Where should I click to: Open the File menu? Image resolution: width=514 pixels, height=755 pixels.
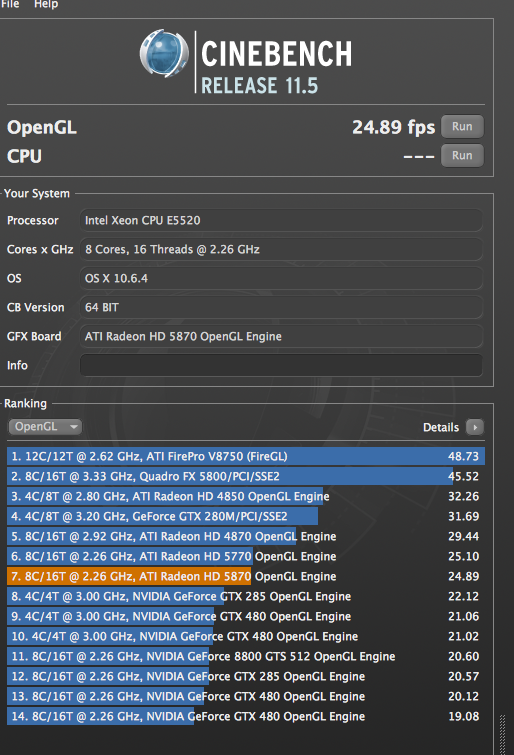[x=10, y=4]
